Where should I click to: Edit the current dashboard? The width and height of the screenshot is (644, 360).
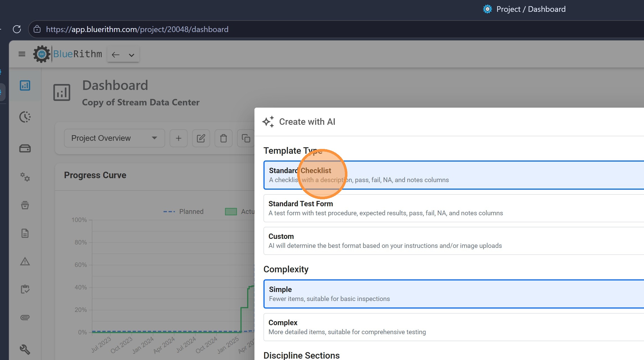tap(201, 138)
